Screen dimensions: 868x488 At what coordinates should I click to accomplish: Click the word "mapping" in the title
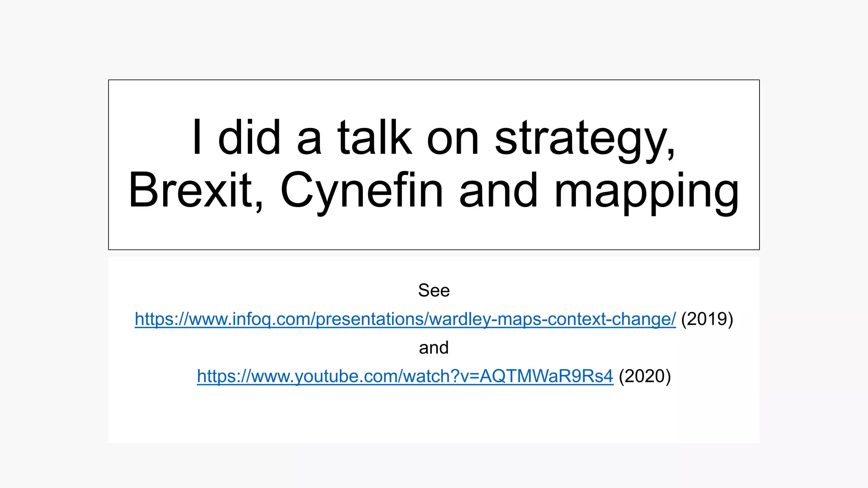tap(646, 191)
